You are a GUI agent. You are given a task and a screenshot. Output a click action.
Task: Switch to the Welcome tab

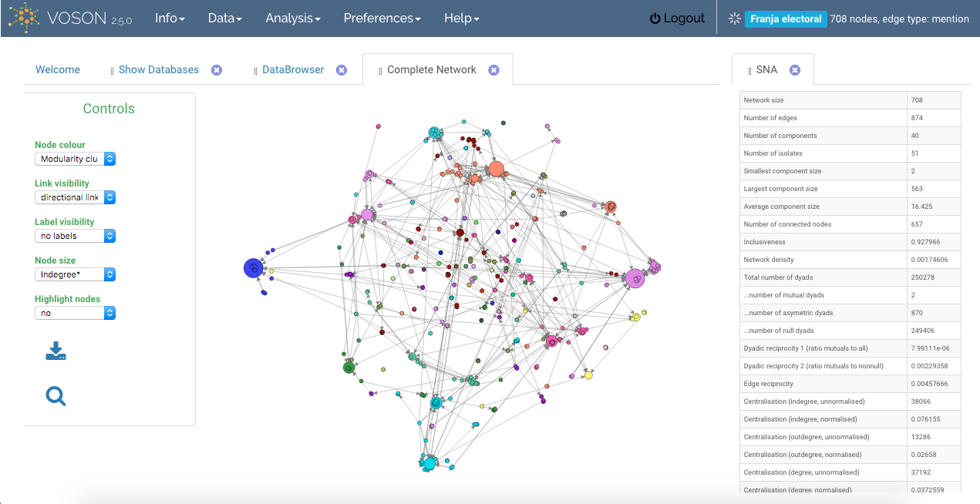[x=58, y=69]
